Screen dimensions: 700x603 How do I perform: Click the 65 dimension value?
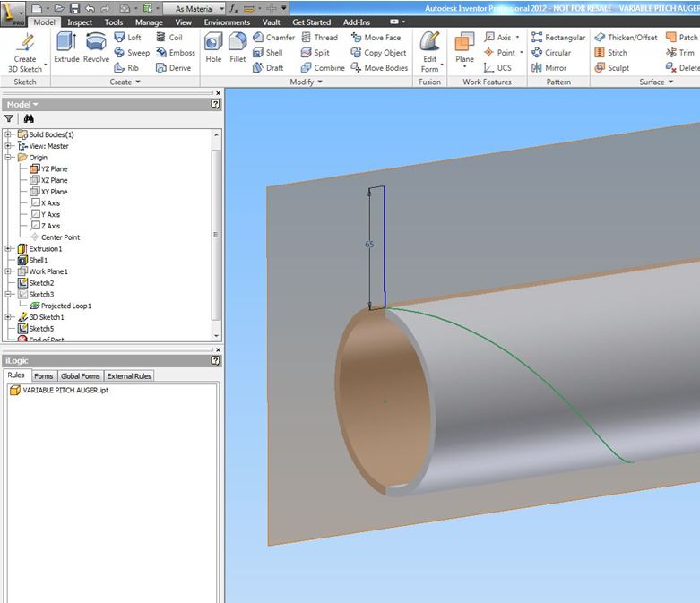pos(369,244)
